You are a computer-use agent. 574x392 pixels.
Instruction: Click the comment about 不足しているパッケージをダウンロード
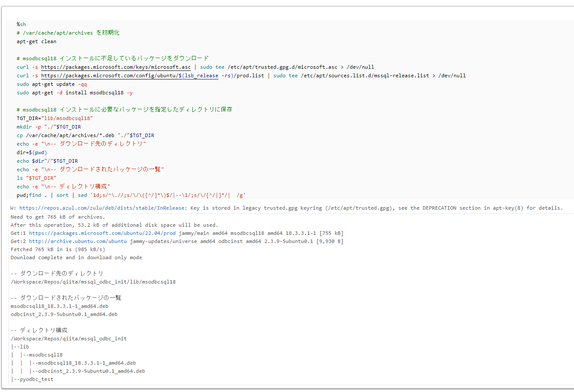(x=113, y=59)
